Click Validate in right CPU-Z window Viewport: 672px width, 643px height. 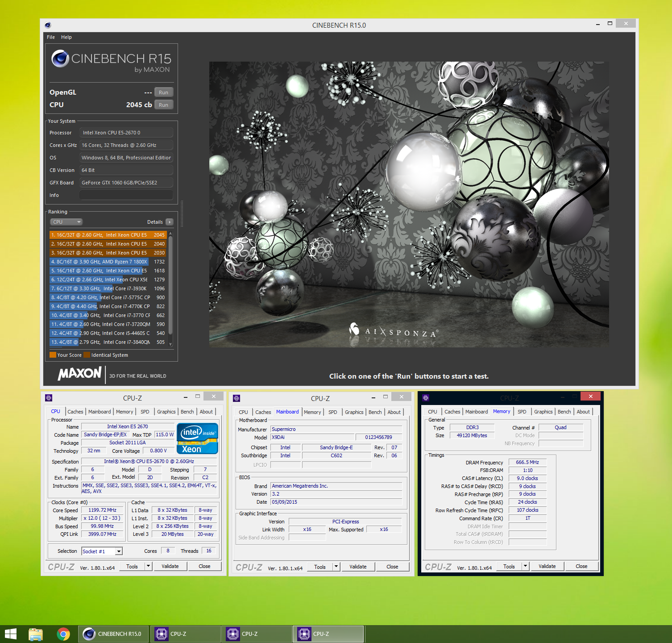pyautogui.click(x=547, y=567)
